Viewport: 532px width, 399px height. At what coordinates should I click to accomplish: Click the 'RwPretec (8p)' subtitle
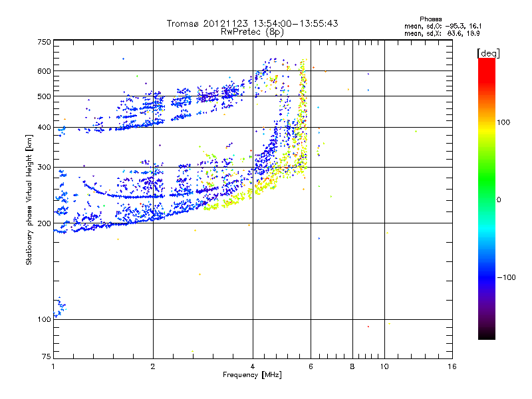(252, 32)
